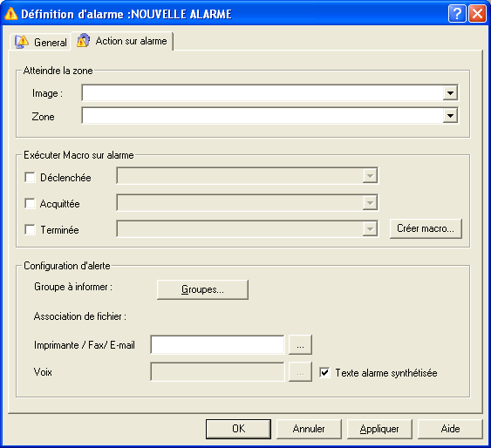Open the Groupes... dialog
Screen dimensions: 491x448
[202, 289]
